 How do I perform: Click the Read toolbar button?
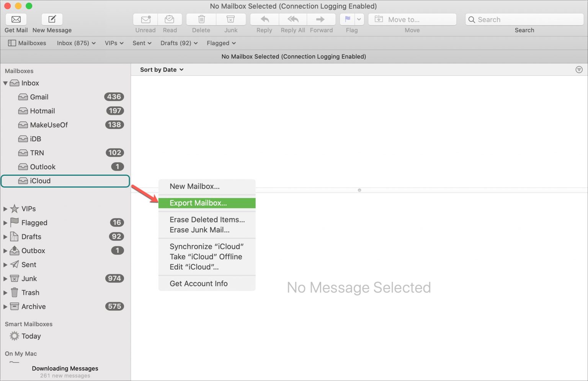point(170,19)
